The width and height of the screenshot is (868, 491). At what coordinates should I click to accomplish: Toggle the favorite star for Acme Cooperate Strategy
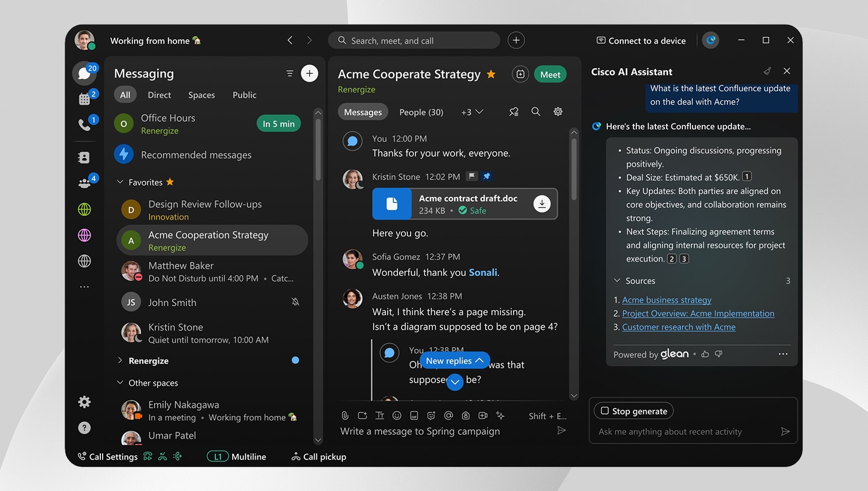tap(491, 74)
